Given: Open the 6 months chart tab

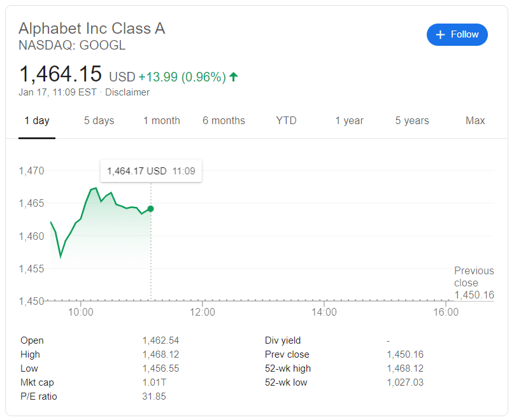Looking at the screenshot, I should pos(224,120).
